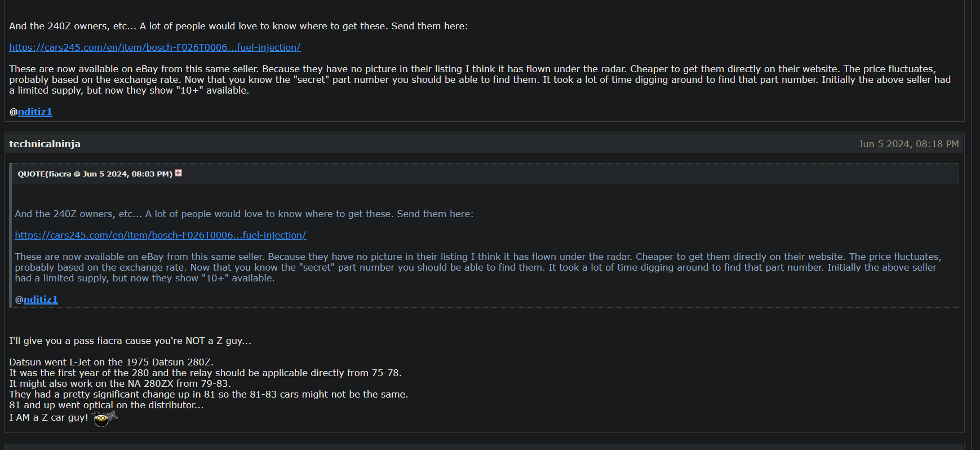
Task: Click the red snapback arrow in quote header
Action: tap(179, 173)
